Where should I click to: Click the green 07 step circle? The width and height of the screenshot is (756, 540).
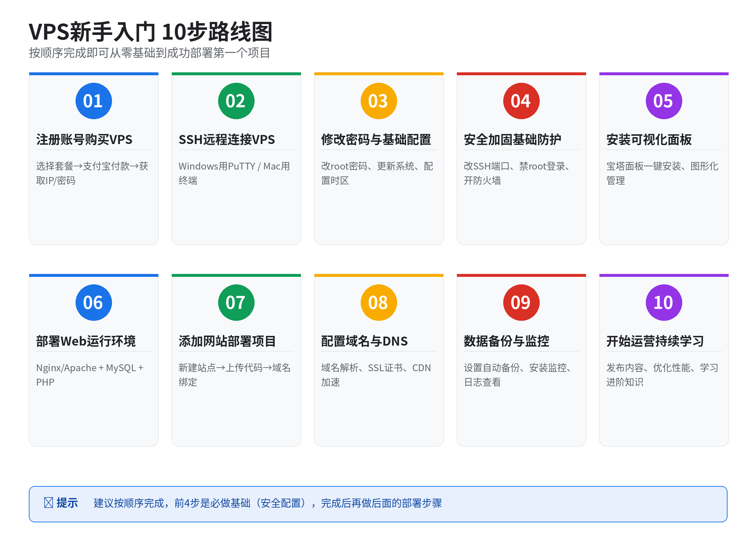(x=236, y=302)
